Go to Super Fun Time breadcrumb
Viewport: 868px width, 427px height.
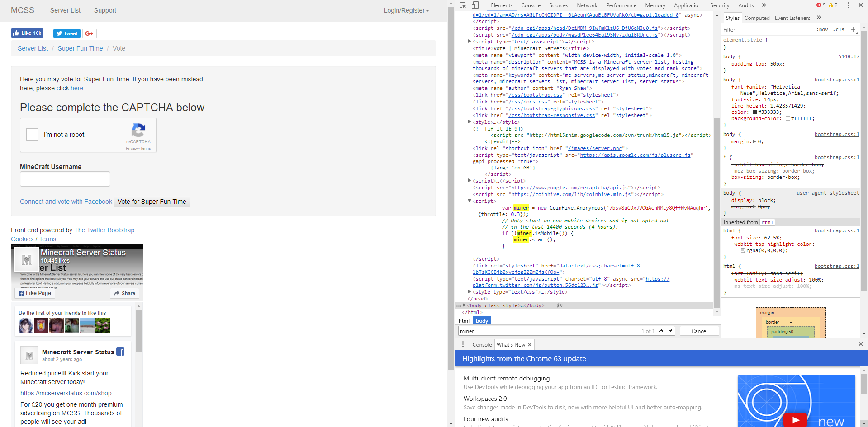[x=80, y=48]
